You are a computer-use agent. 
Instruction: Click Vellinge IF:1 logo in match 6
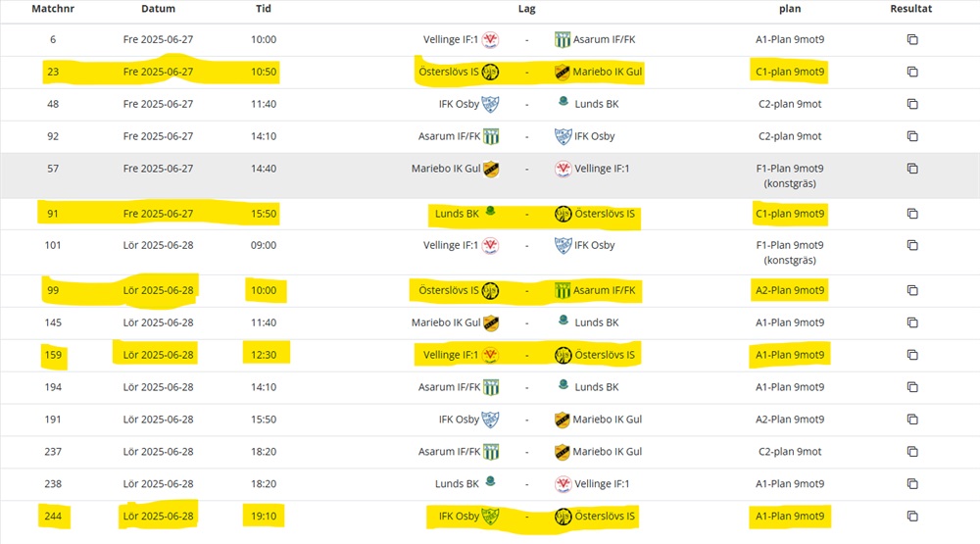pos(491,40)
